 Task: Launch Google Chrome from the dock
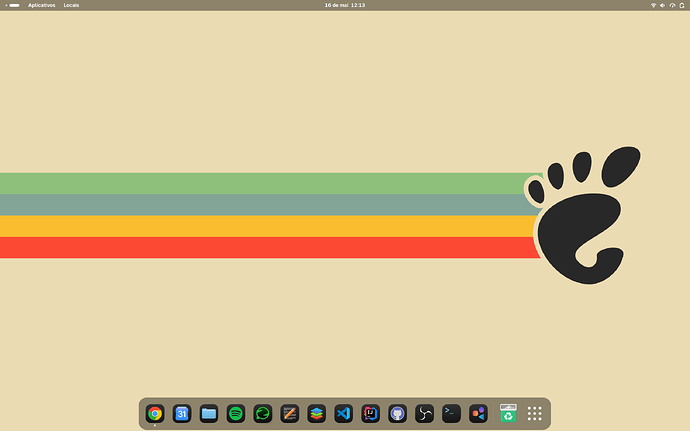click(155, 413)
